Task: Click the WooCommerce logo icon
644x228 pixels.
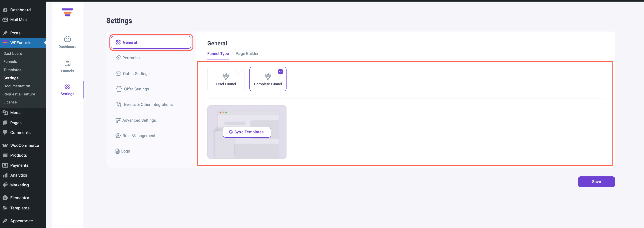Action: pyautogui.click(x=5, y=145)
